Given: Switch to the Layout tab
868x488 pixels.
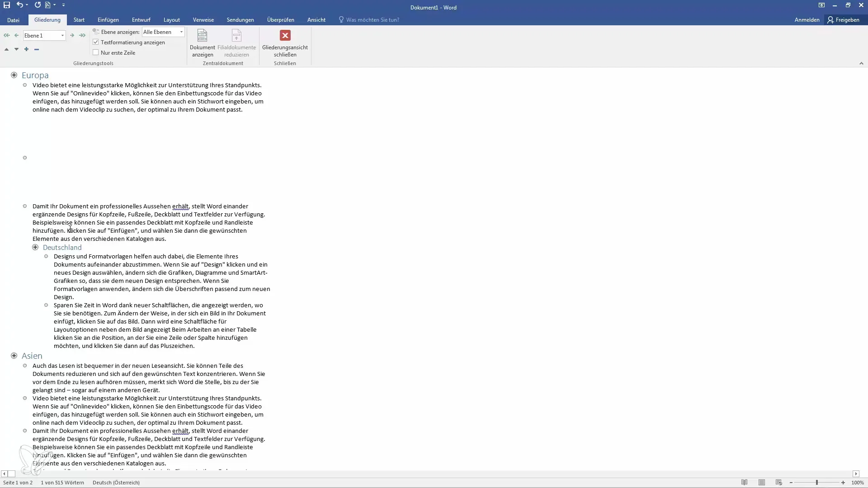Looking at the screenshot, I should pyautogui.click(x=171, y=20).
